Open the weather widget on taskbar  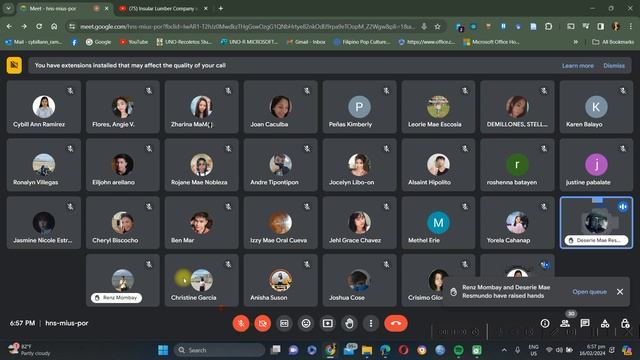point(29,350)
